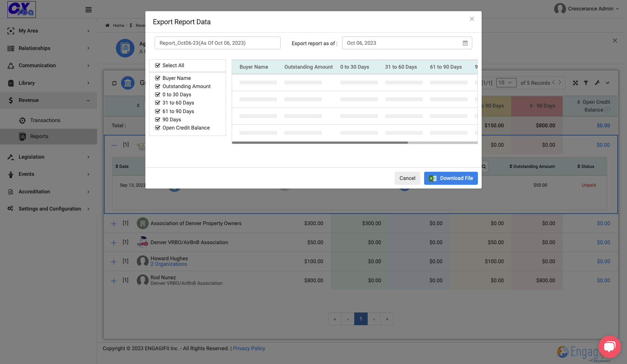Open the chat support bubble
Image resolution: width=627 pixels, height=364 pixels.
click(x=609, y=347)
